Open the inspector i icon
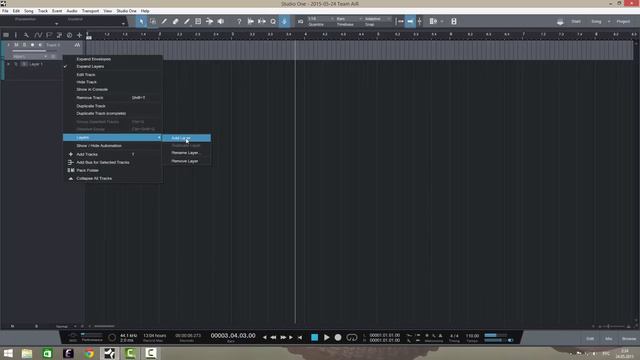The width and height of the screenshot is (640, 360). (16, 35)
